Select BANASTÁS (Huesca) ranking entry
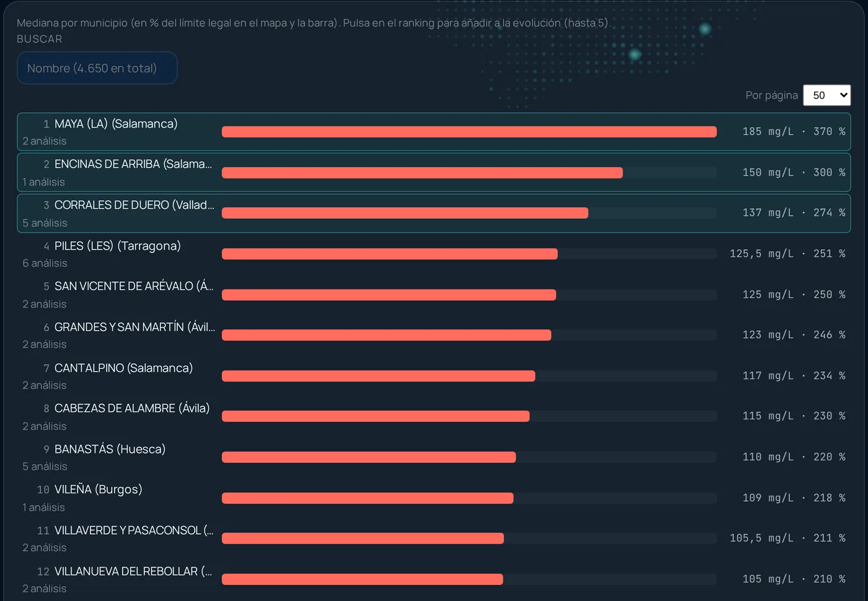The height and width of the screenshot is (601, 868). [434, 457]
